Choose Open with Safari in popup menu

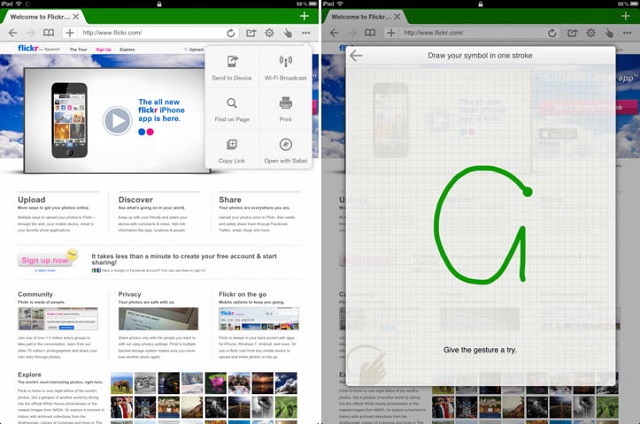pos(285,151)
